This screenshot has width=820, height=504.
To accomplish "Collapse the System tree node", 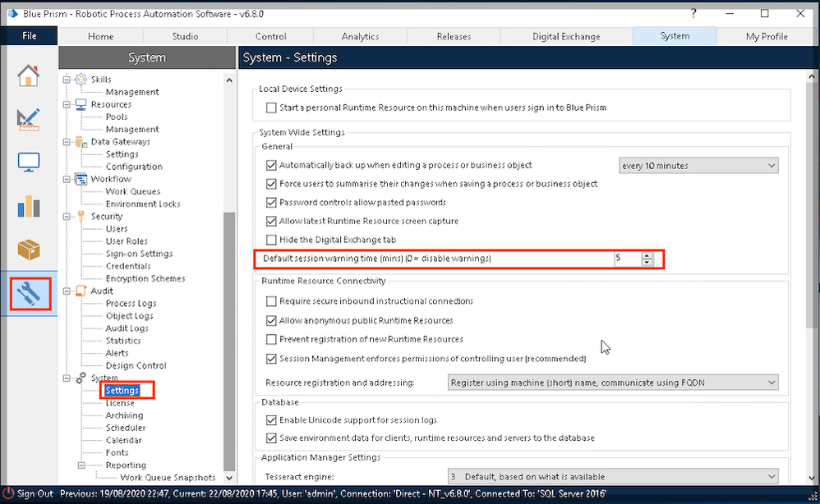I will (67, 378).
